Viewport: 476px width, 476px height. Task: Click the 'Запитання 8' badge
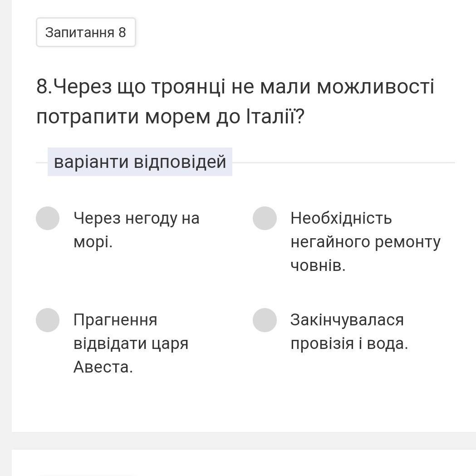point(86,33)
